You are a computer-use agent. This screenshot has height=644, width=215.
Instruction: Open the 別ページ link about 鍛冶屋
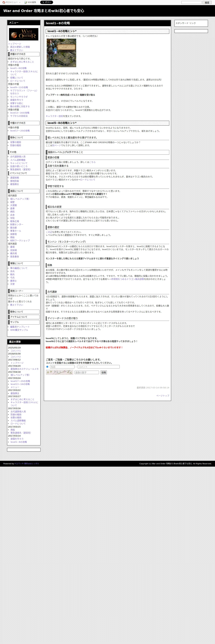pyautogui.click(x=57, y=145)
